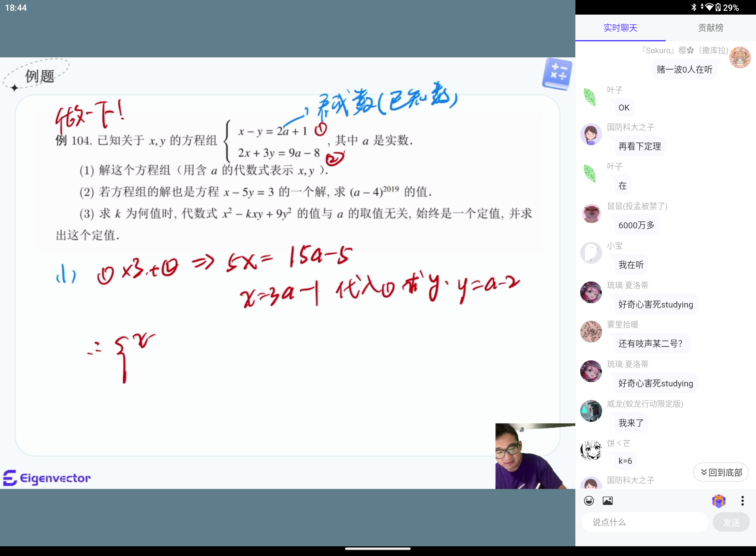Tap the username 威龙(蛟龙行动限定版)
Viewport: 756px width, 556px height.
645,404
